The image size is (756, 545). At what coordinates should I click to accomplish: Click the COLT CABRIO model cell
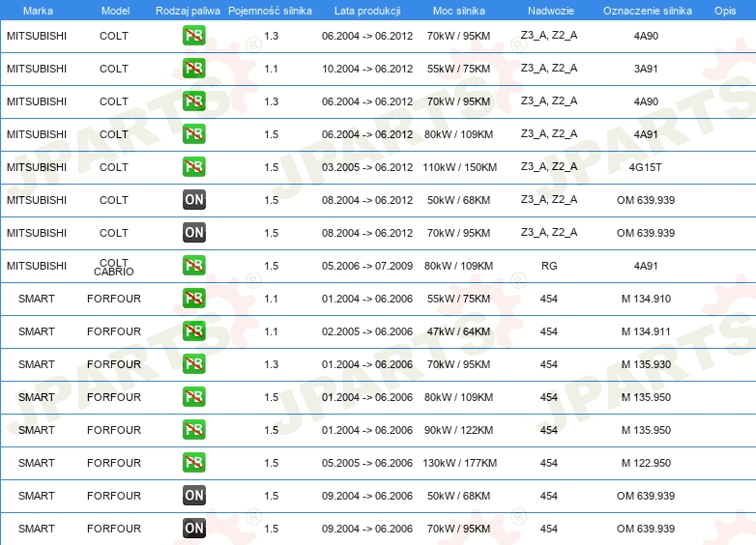[x=114, y=267]
